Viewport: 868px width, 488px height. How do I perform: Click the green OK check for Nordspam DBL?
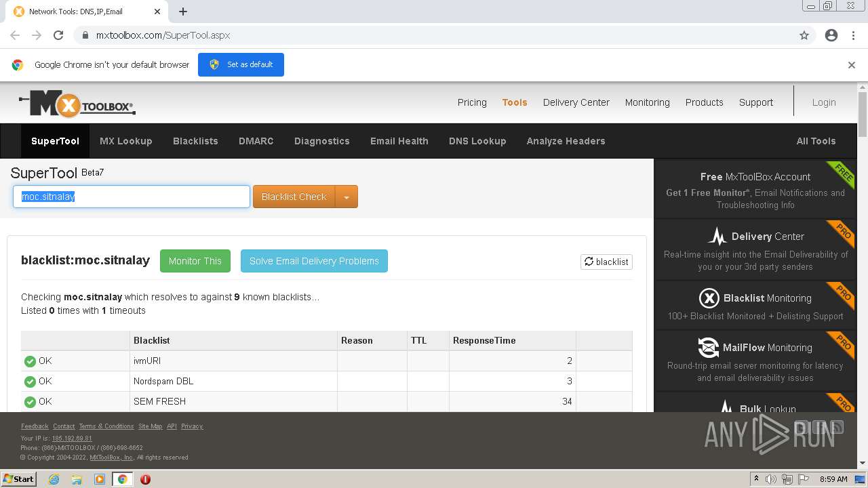click(30, 382)
